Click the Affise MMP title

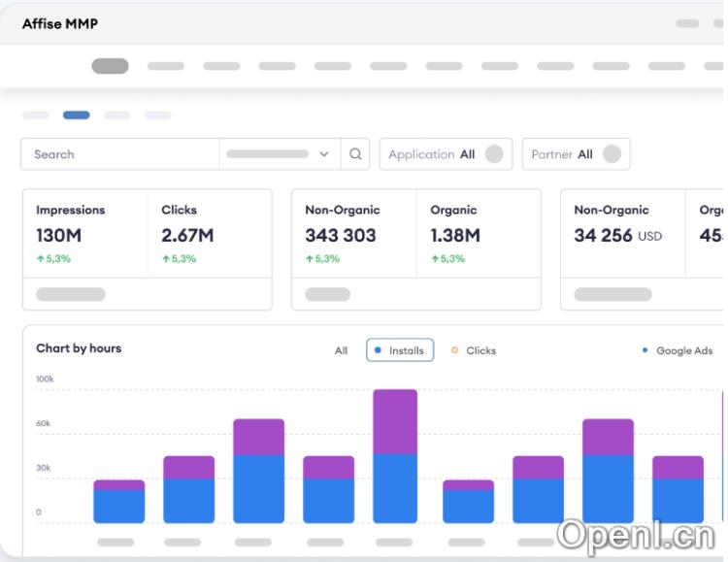coord(60,23)
